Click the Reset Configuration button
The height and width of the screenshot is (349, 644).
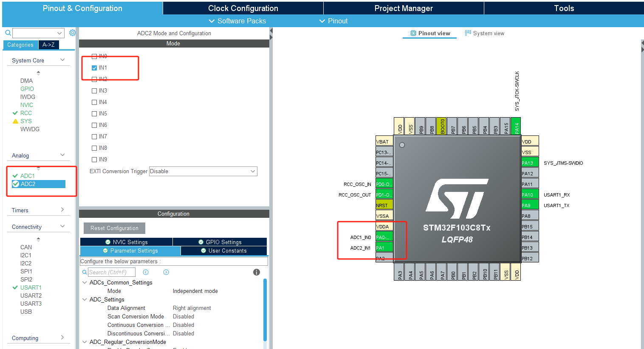[x=114, y=228]
